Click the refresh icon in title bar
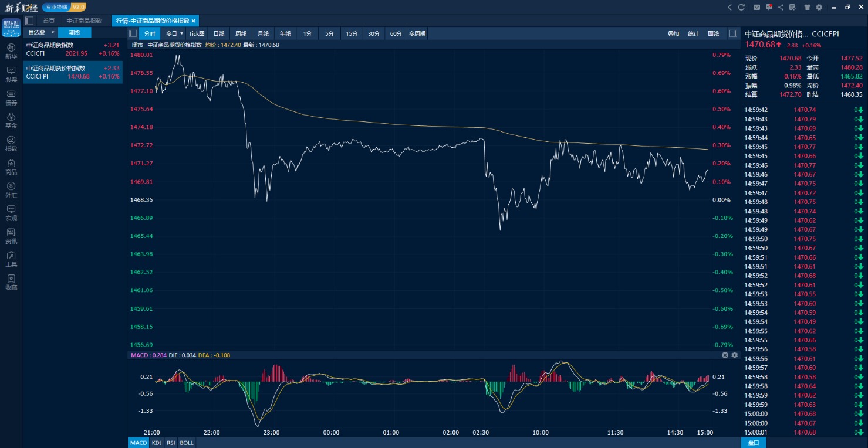 point(741,7)
